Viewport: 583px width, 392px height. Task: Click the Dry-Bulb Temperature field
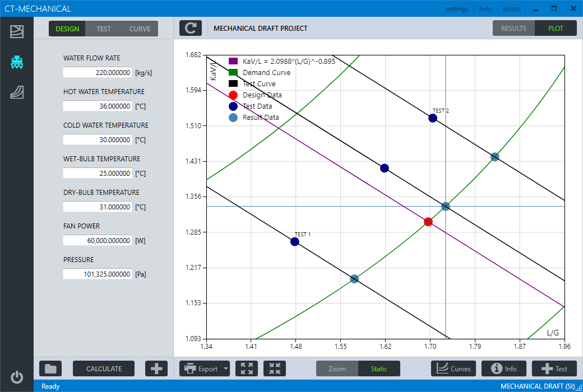[98, 207]
